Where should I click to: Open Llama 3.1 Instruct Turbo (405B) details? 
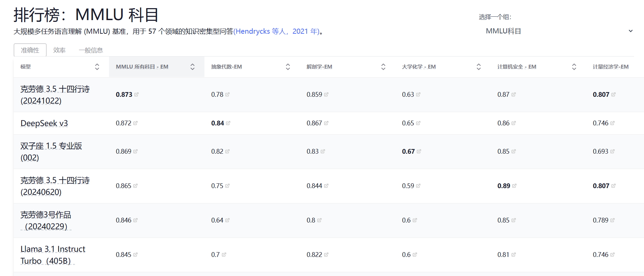(53, 255)
